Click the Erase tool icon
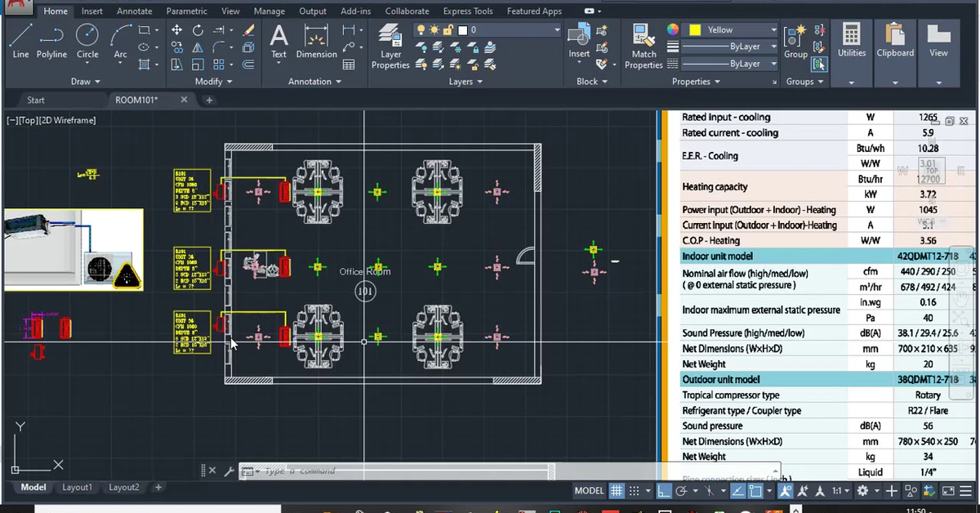Screen dimensions: 980x513 click(248, 29)
